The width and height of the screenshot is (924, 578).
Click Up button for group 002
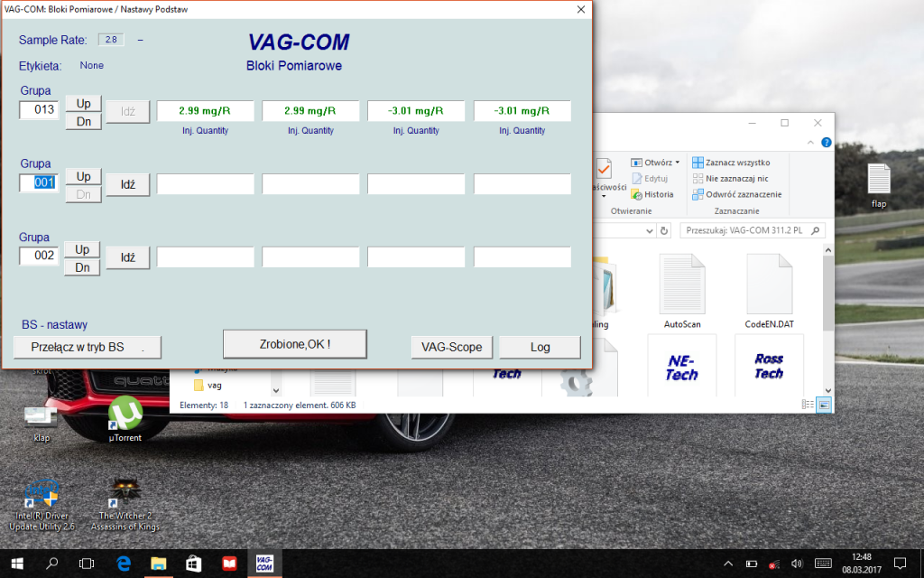pyautogui.click(x=82, y=249)
